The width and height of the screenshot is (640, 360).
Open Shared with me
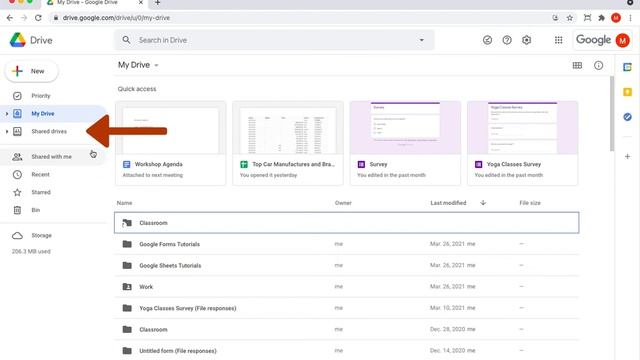point(51,157)
